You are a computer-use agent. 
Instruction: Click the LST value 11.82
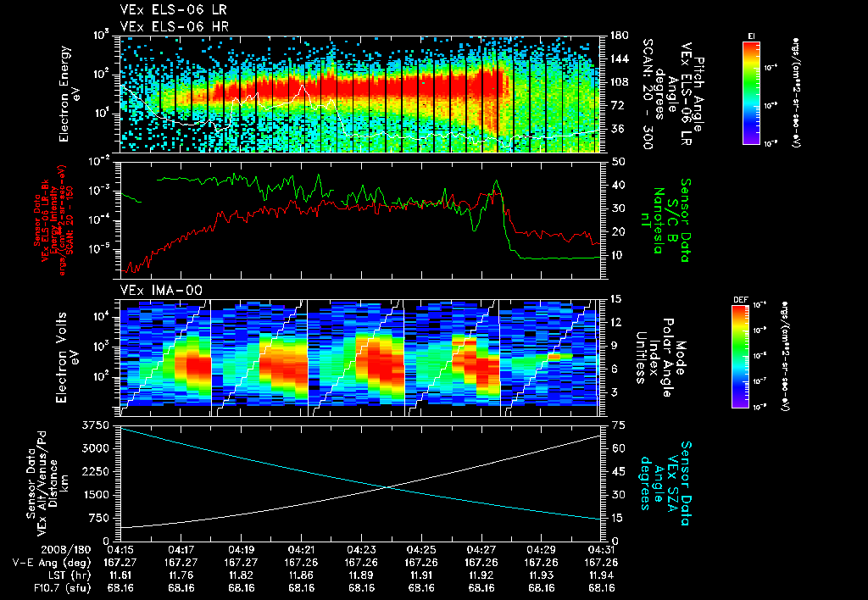(x=241, y=575)
